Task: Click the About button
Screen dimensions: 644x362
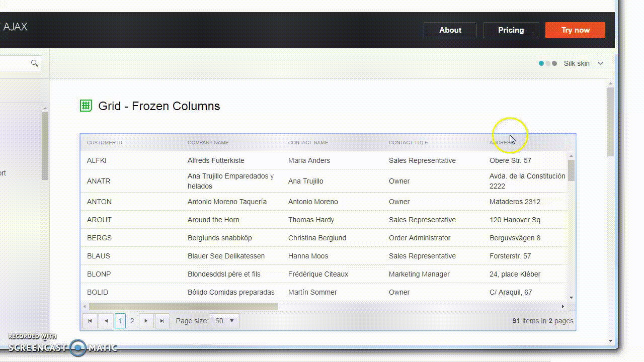Action: pyautogui.click(x=450, y=30)
